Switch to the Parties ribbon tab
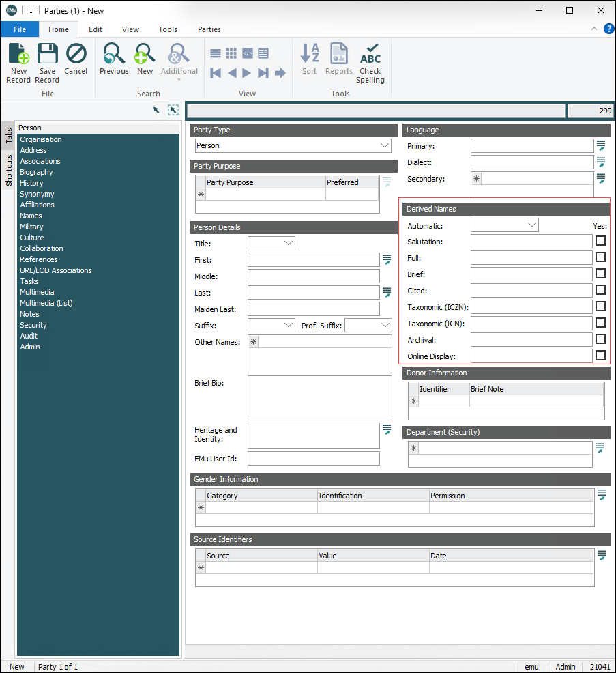This screenshot has width=616, height=673. pos(209,29)
